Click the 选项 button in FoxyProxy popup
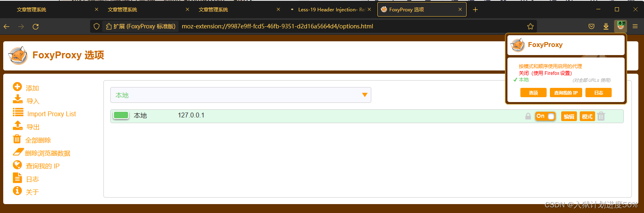This screenshot has width=644, height=213. [533, 93]
